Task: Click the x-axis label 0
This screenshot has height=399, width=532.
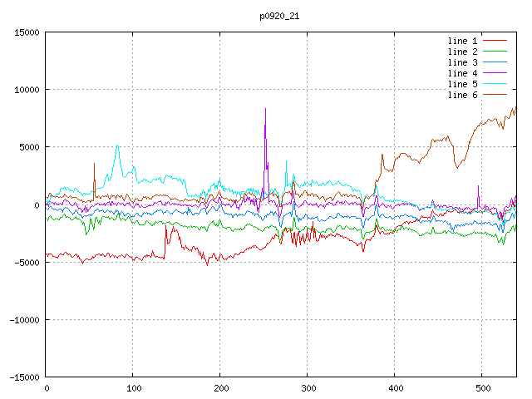Action: (x=47, y=388)
